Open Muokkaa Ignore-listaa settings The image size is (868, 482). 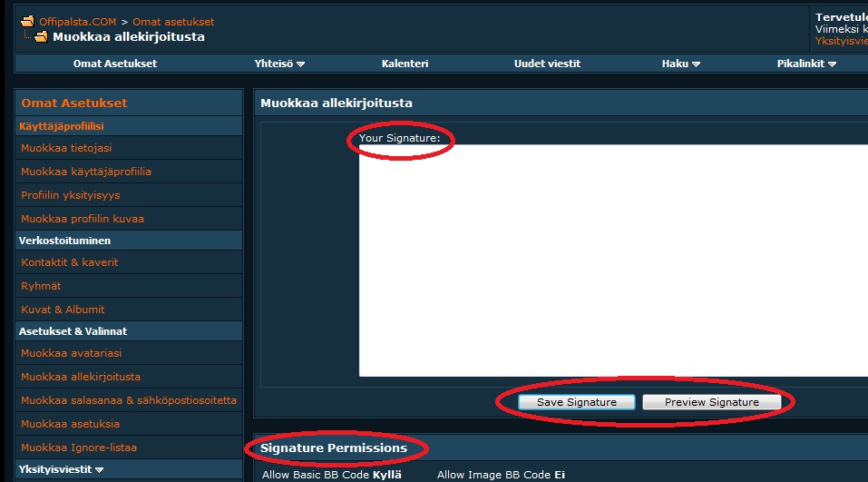click(79, 448)
